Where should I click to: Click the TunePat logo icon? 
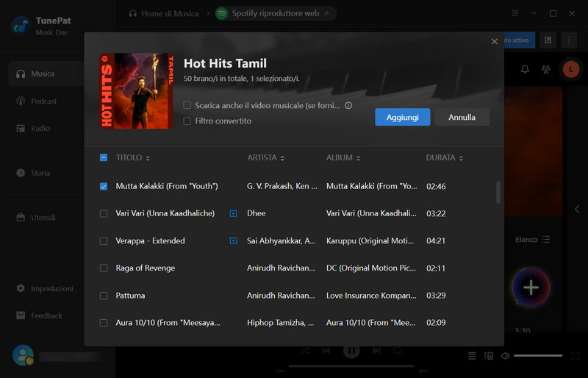(x=21, y=26)
